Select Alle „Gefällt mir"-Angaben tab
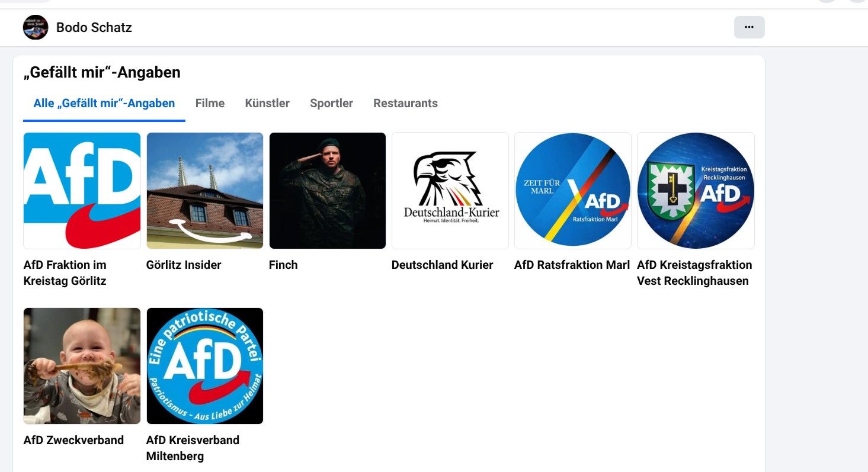The image size is (868, 472). 104,104
